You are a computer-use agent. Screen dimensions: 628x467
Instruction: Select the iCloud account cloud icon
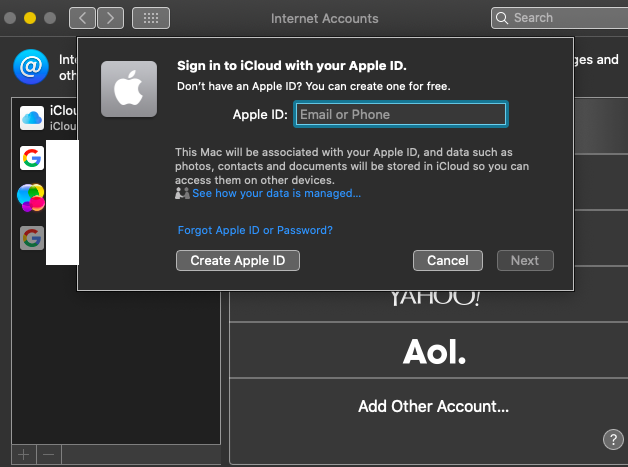coord(32,118)
